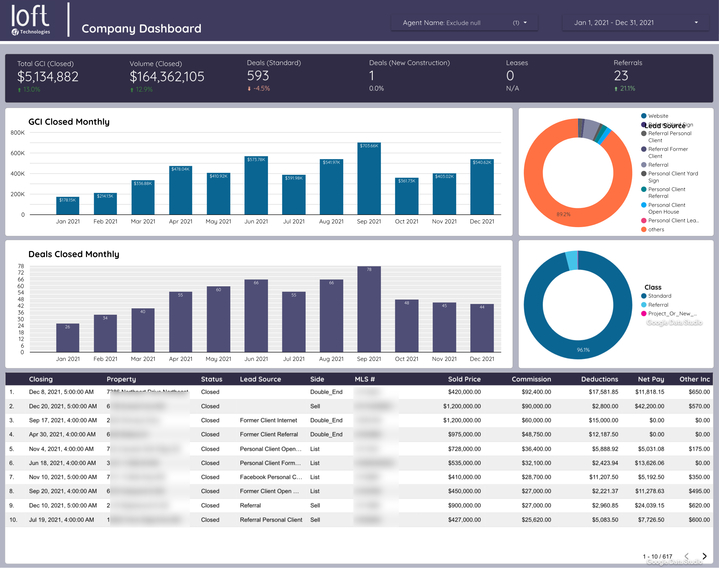
Task: Click the Referral class legend dot
Action: 644,304
